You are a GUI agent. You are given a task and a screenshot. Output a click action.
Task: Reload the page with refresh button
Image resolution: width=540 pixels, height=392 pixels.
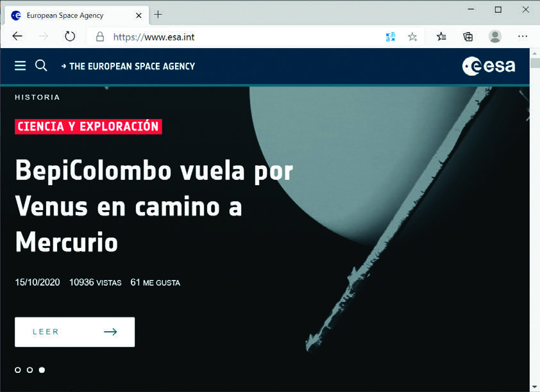click(70, 37)
